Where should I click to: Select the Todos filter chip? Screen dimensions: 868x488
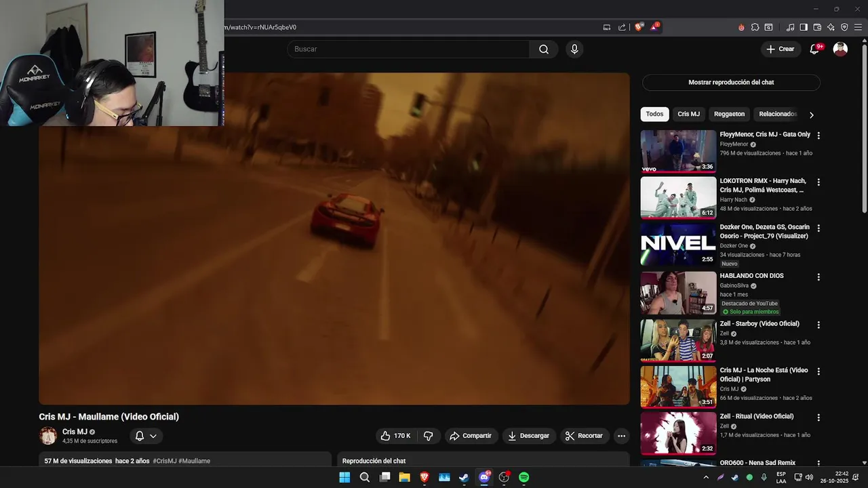click(654, 114)
